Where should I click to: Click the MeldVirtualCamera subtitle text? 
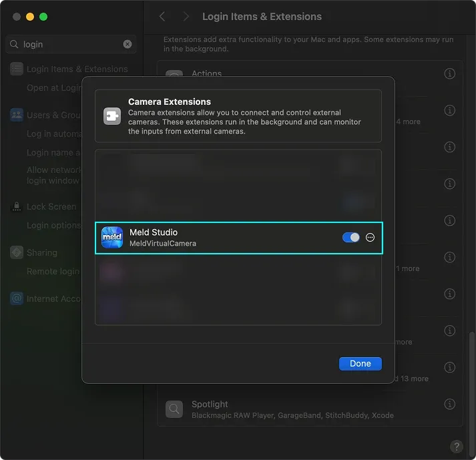(x=163, y=244)
